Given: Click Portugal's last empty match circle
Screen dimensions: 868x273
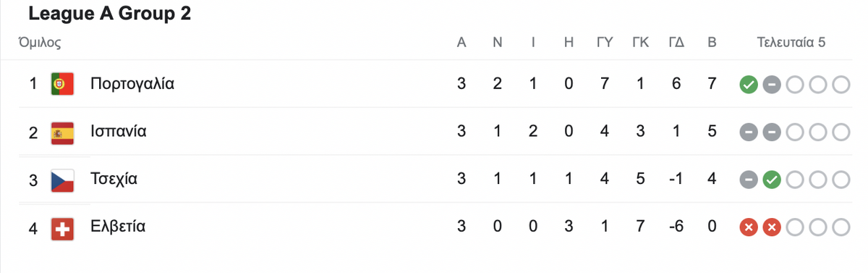Looking at the screenshot, I should point(841,85).
